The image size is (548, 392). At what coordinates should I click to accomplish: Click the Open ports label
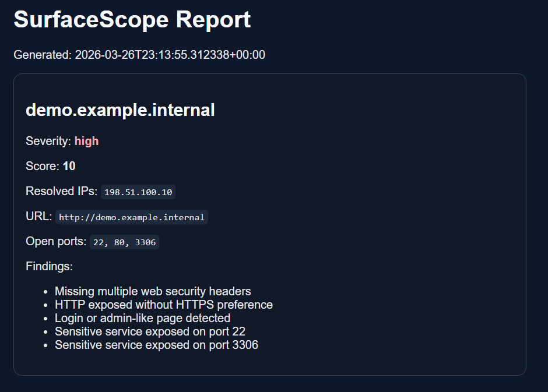click(54, 241)
